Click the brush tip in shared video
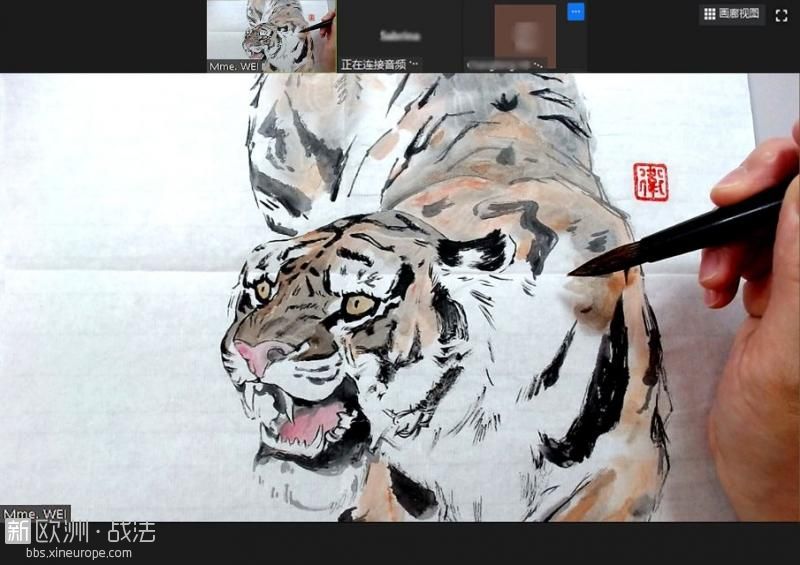The height and width of the screenshot is (565, 800). coord(585,267)
